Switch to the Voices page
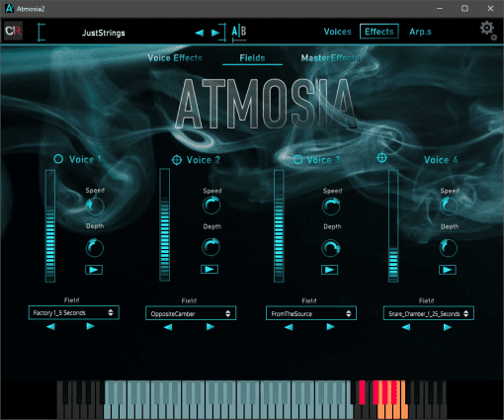The height and width of the screenshot is (420, 504). (x=337, y=32)
